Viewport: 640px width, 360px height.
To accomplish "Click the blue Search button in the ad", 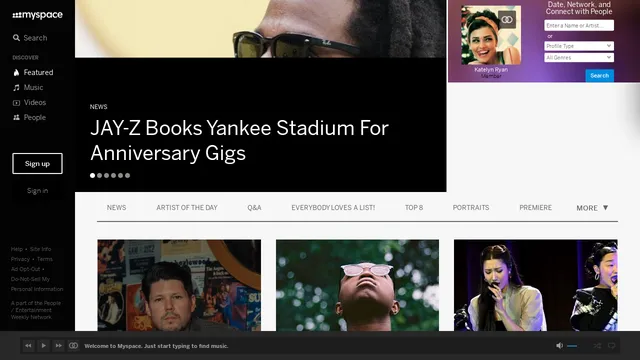I will [x=600, y=76].
